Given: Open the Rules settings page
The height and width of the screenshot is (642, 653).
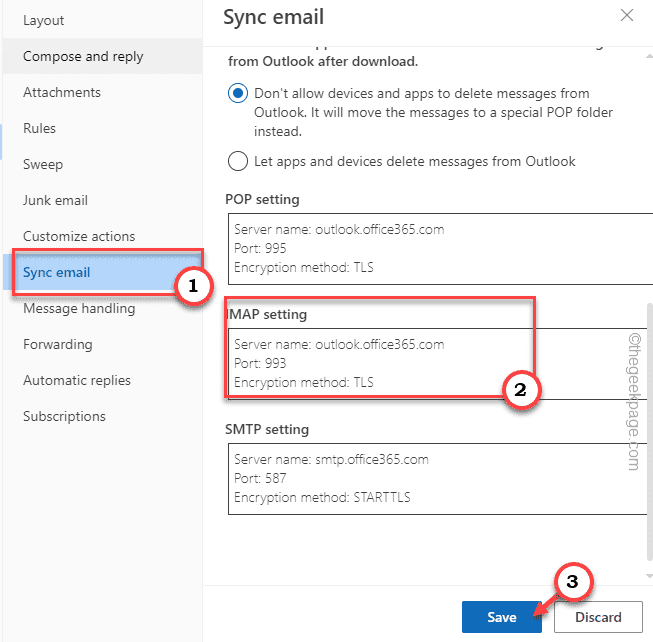Looking at the screenshot, I should 102,128.
